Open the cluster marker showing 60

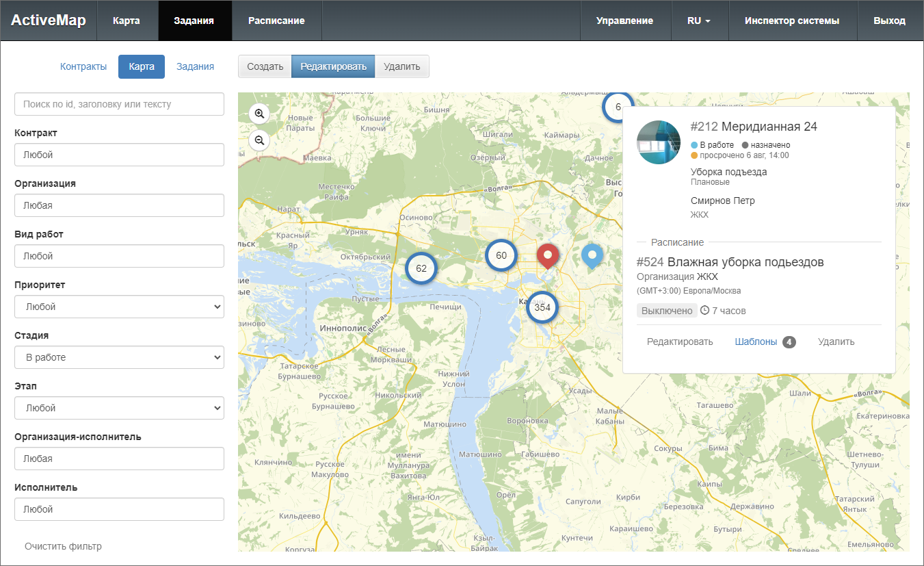click(501, 255)
